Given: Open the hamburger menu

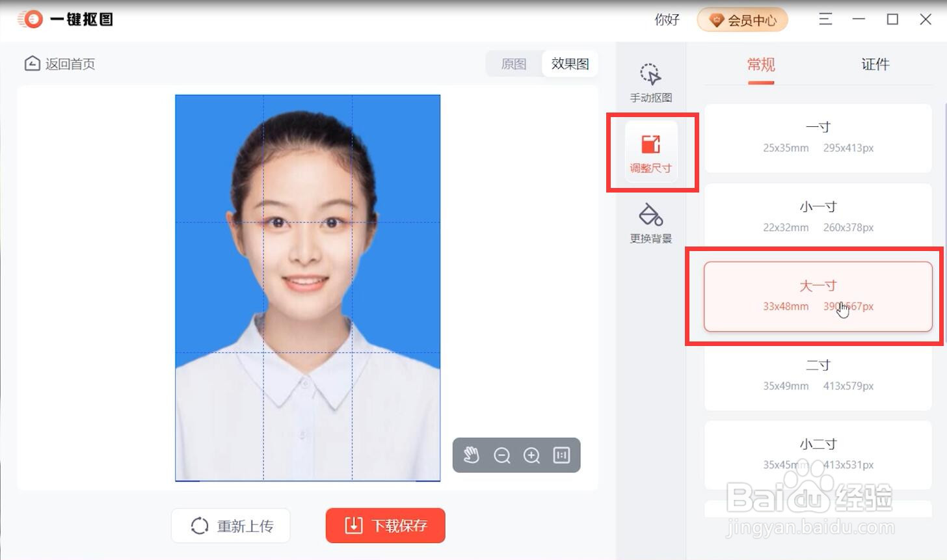Looking at the screenshot, I should tap(825, 20).
